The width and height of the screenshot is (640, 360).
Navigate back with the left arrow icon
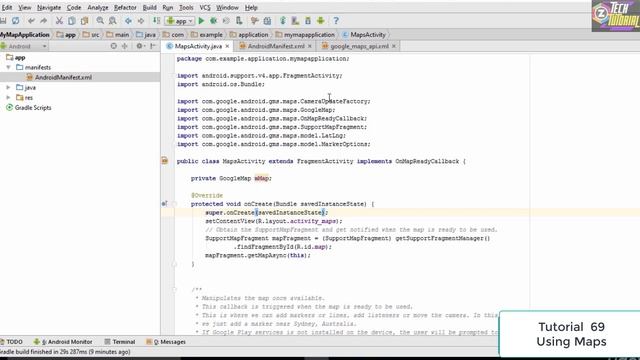128,21
